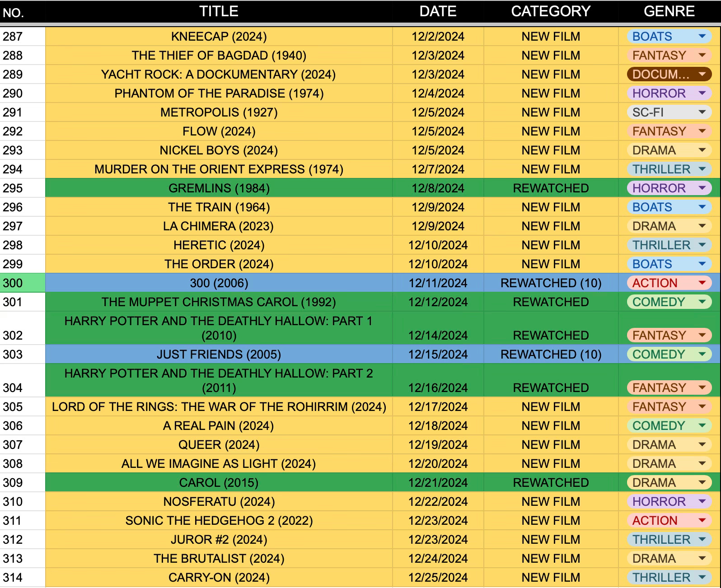The width and height of the screenshot is (721, 588).
Task: Select the cell JUROR #2 (2024)
Action: (219, 540)
